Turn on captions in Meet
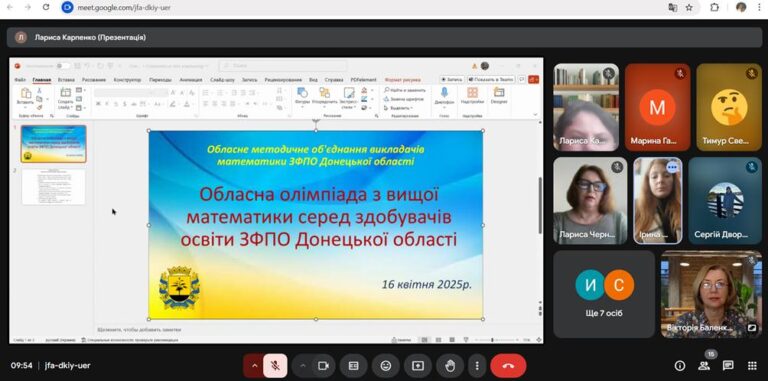The width and height of the screenshot is (768, 381). [354, 366]
